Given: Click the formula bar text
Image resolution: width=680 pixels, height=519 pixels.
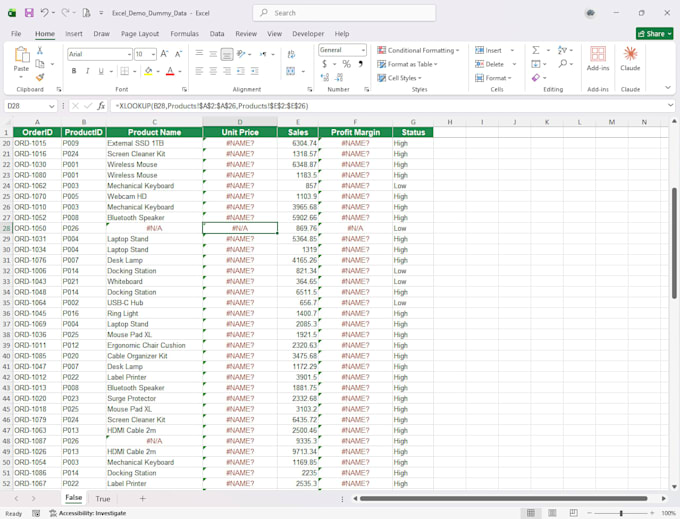Looking at the screenshot, I should pyautogui.click(x=212, y=106).
